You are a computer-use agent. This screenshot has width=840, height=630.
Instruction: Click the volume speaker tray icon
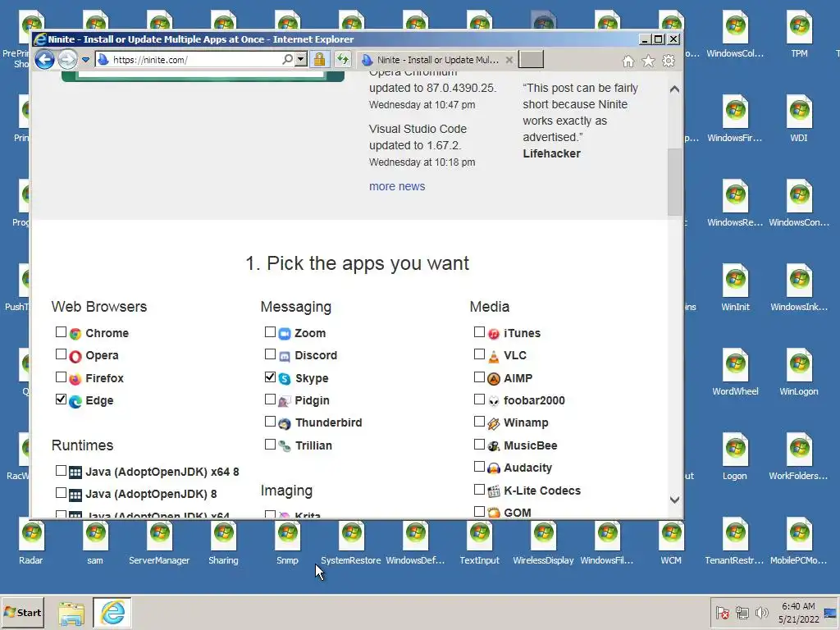tap(761, 613)
